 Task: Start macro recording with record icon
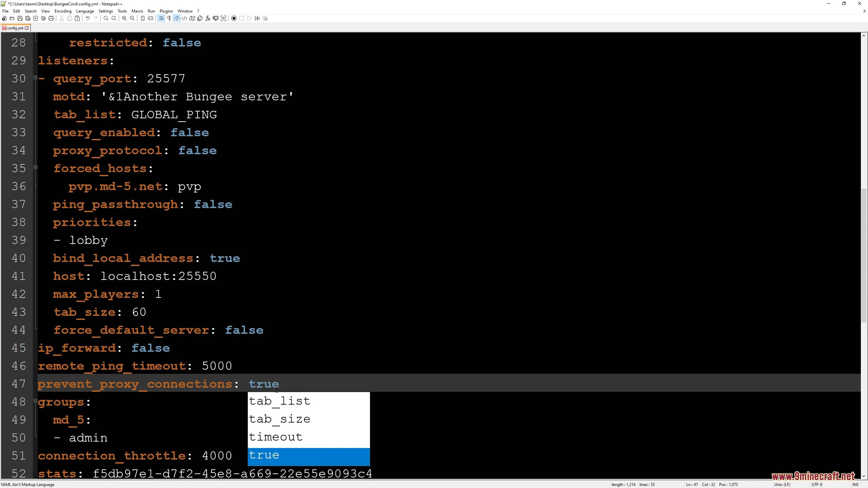234,18
